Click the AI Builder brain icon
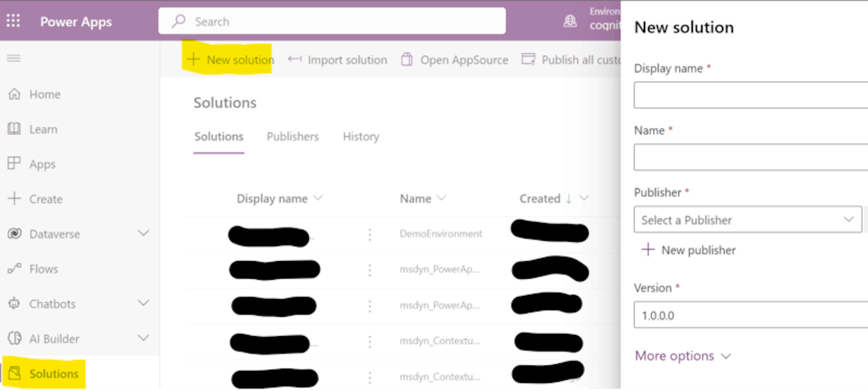This screenshot has width=868, height=391. 14,338
